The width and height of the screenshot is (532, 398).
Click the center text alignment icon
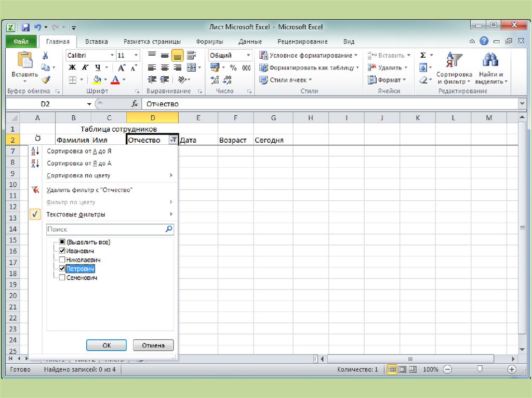[x=164, y=67]
